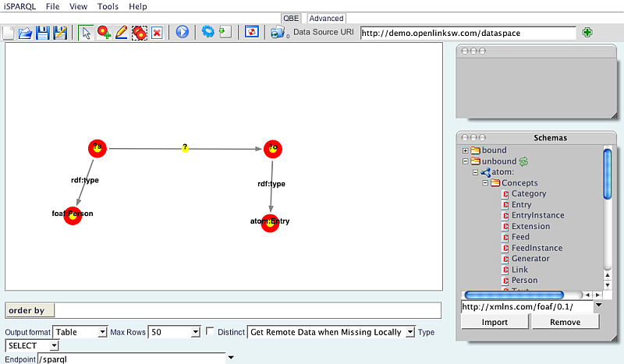The image size is (624, 364).
Task: Open the View menu
Action: tap(78, 6)
